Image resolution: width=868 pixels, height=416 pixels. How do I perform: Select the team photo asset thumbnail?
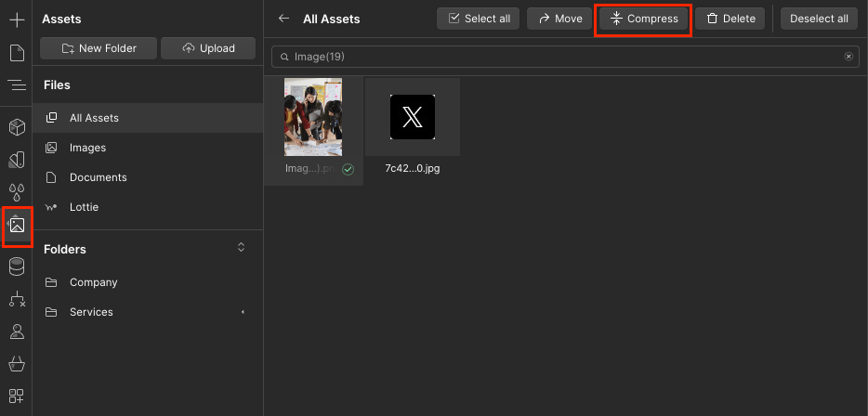click(313, 117)
